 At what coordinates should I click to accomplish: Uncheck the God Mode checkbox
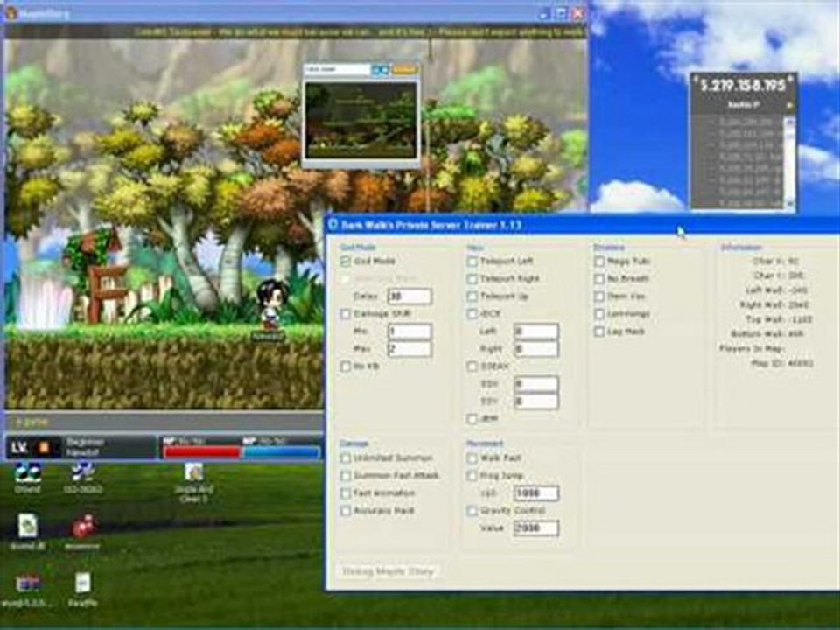[346, 261]
